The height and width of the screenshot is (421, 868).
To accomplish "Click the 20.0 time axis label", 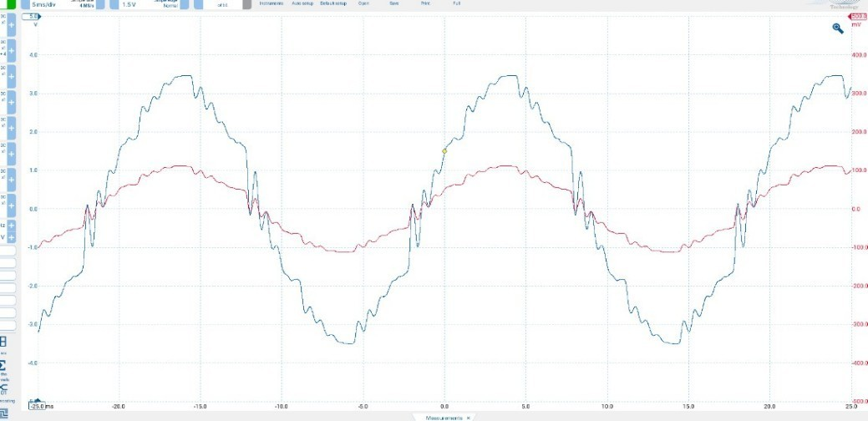I will tap(769, 406).
